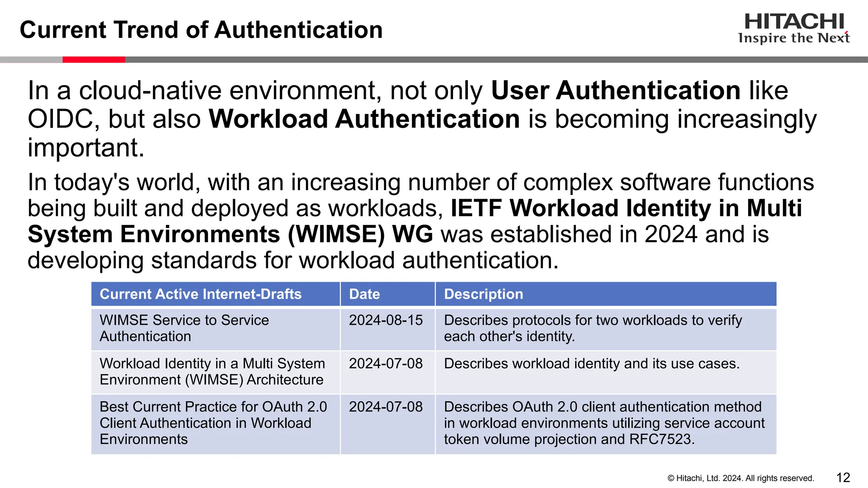Image resolution: width=868 pixels, height=488 pixels.
Task: Click the 2024-07-08 date in the WIMSE Architecture row
Action: click(388, 372)
